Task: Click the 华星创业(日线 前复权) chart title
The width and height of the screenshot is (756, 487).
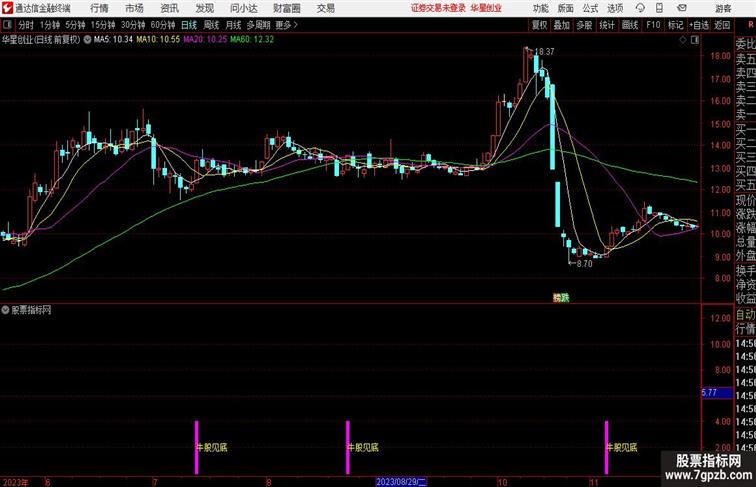Action: [x=40, y=40]
